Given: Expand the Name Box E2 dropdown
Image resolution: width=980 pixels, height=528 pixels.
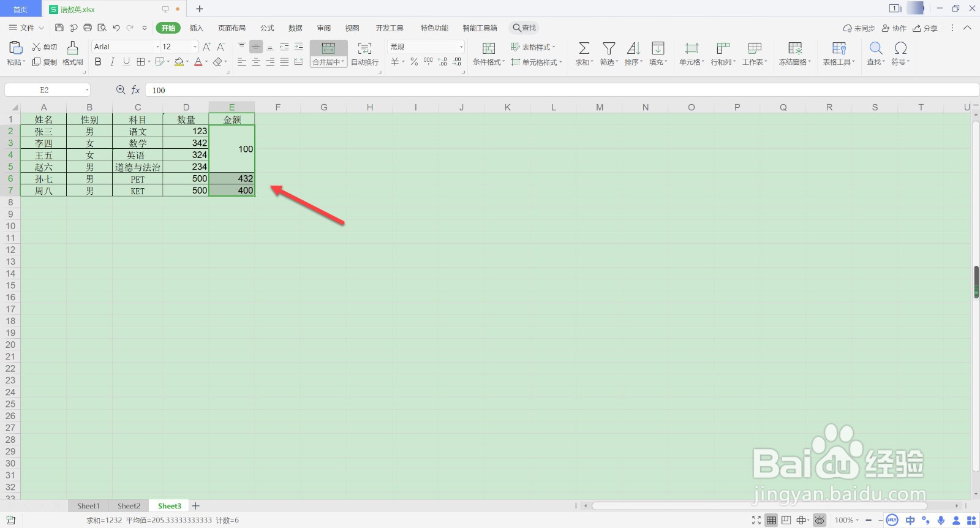Looking at the screenshot, I should 87,90.
